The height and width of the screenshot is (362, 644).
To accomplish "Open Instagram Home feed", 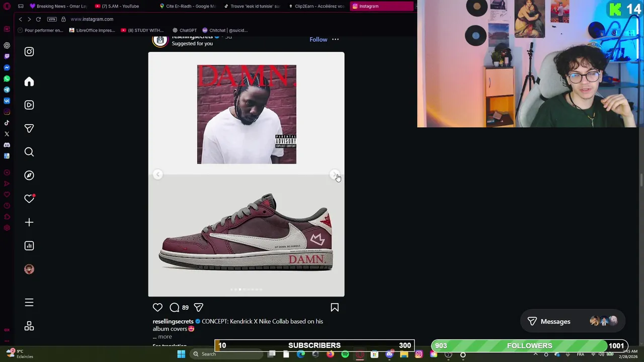I will (x=29, y=82).
